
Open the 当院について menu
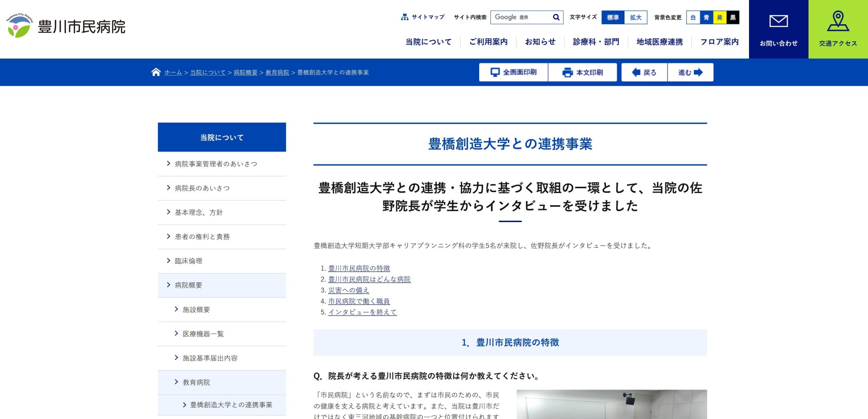pyautogui.click(x=428, y=42)
